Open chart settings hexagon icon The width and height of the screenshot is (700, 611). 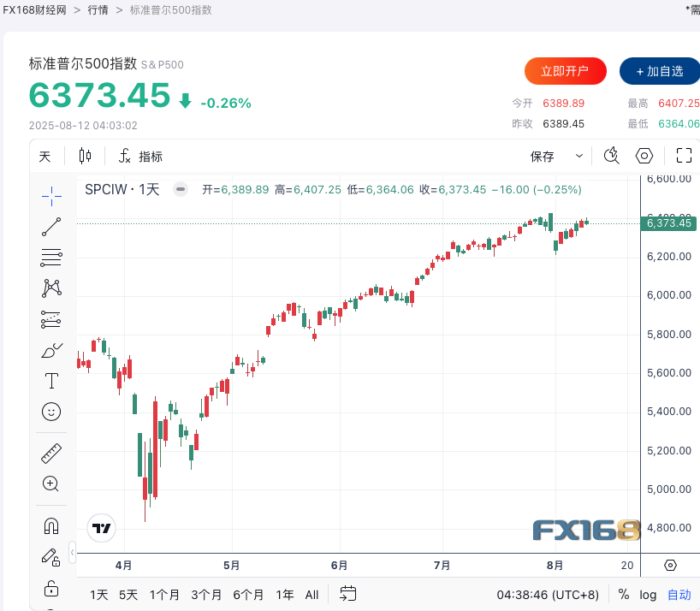point(644,156)
